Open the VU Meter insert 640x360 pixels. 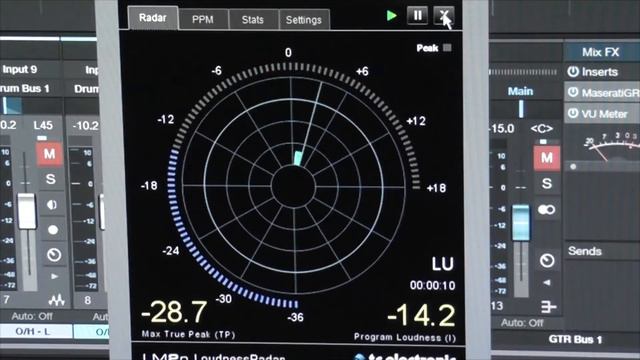click(x=604, y=114)
